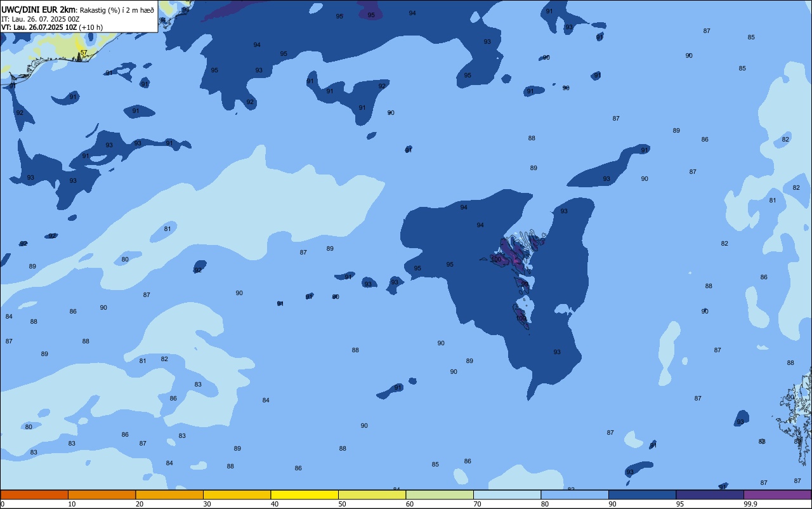Screen dimensions: 812x509
Task: Click the 'UWC/DINI EUR 2km' title text
Action: tap(38, 9)
